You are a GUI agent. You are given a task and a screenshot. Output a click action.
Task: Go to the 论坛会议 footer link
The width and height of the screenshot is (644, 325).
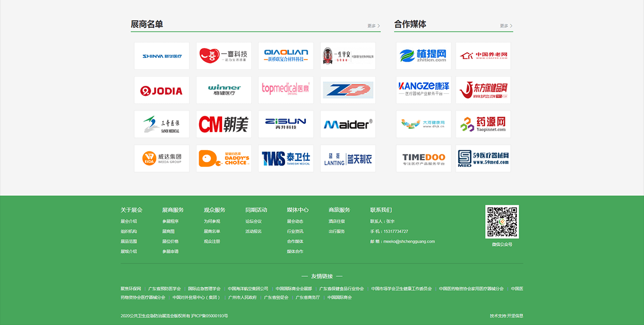click(x=253, y=221)
